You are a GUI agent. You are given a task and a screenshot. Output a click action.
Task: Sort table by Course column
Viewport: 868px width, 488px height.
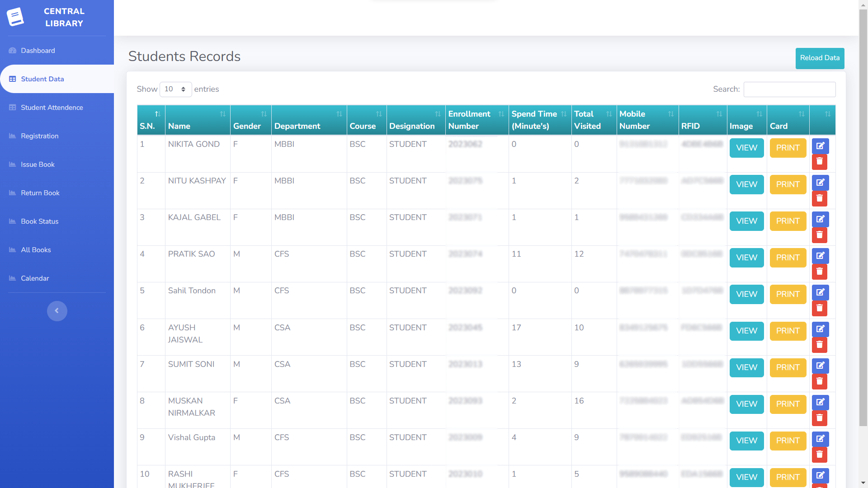(x=366, y=120)
